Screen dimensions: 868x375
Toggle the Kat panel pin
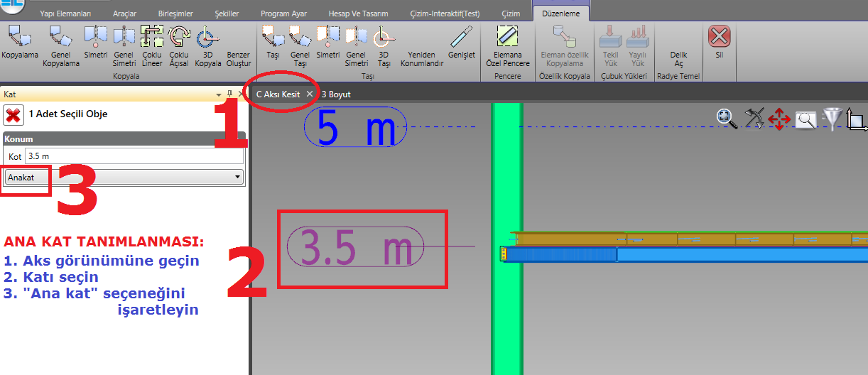(x=229, y=94)
